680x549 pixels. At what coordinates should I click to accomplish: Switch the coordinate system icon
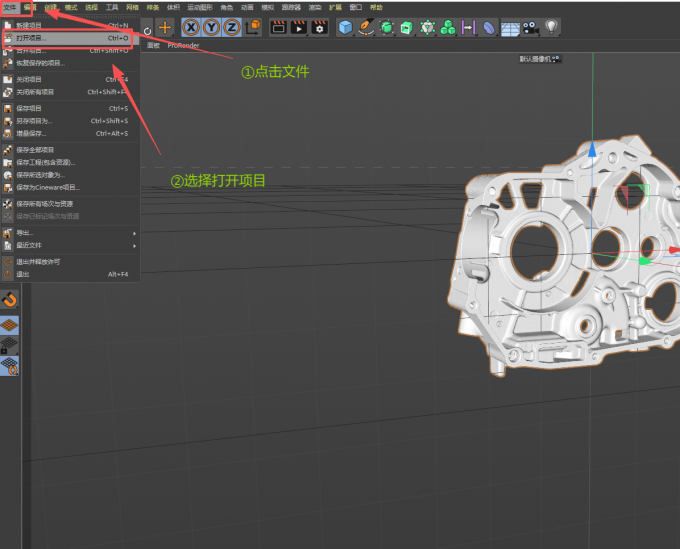click(252, 28)
